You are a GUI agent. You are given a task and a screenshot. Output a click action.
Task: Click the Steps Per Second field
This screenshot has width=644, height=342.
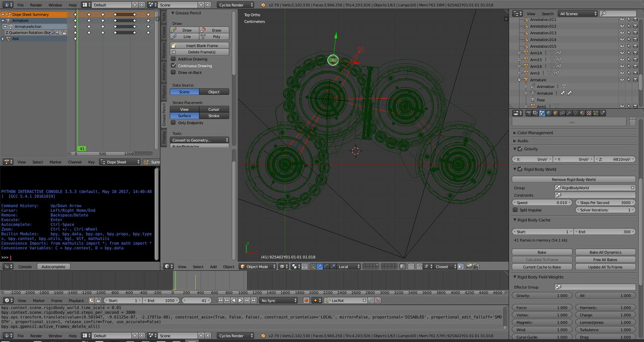click(x=605, y=202)
